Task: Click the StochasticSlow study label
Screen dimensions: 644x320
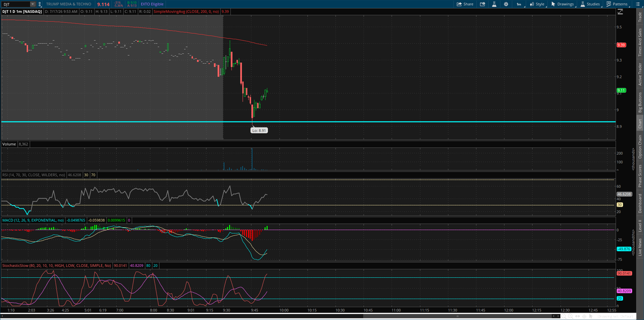Action: [56, 265]
